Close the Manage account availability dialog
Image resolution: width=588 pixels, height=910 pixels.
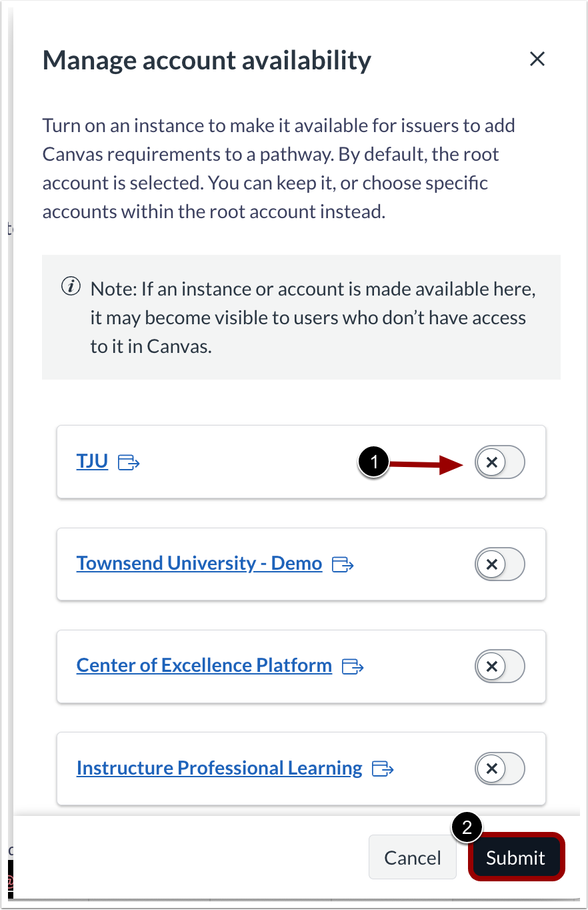(x=537, y=59)
